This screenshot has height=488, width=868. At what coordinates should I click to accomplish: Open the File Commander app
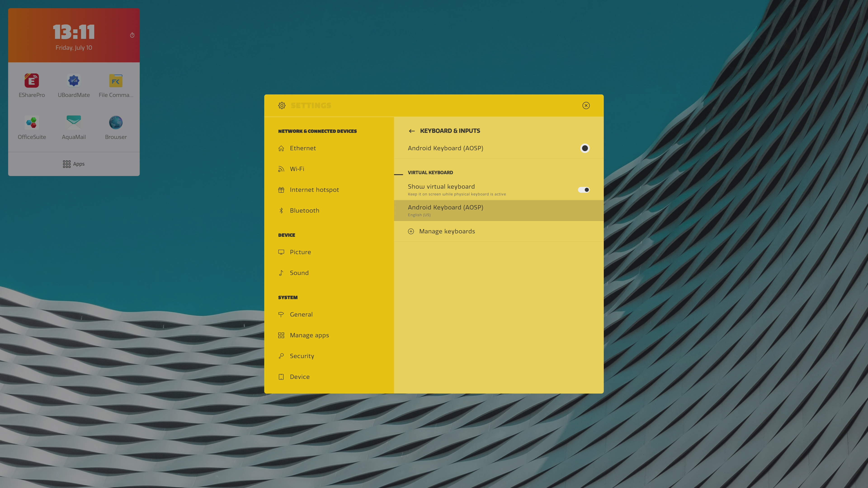pyautogui.click(x=116, y=81)
